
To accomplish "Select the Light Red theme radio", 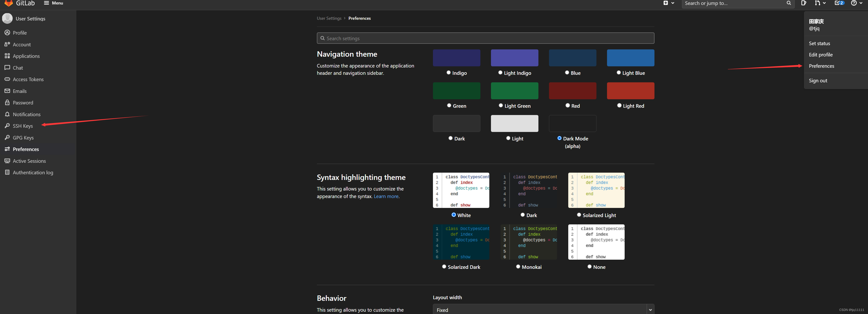I will 619,105.
